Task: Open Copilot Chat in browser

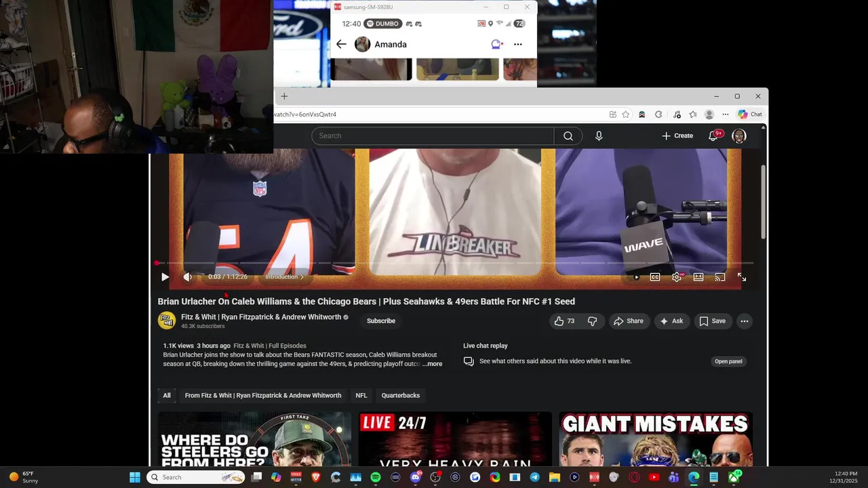Action: click(x=750, y=115)
